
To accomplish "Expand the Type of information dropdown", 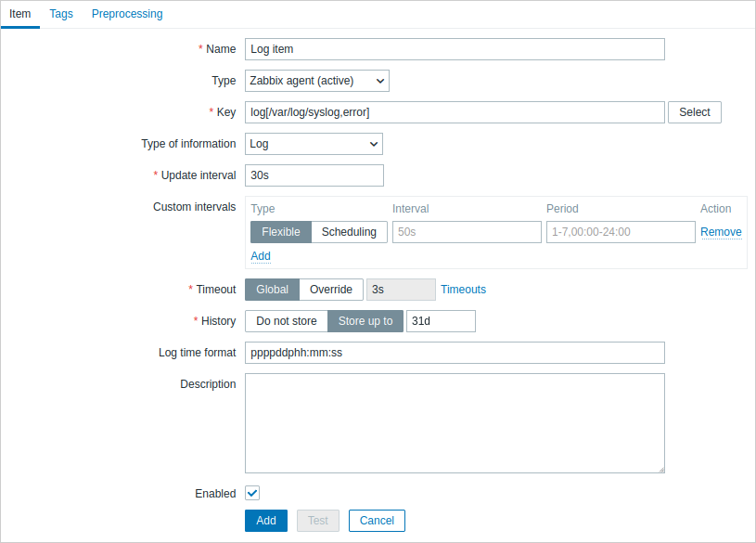I will click(314, 144).
